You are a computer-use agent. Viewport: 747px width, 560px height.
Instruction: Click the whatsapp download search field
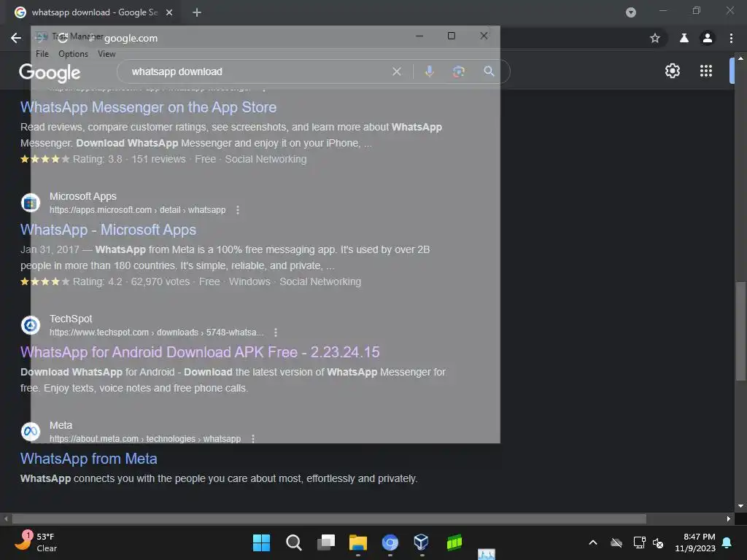[x=258, y=71]
